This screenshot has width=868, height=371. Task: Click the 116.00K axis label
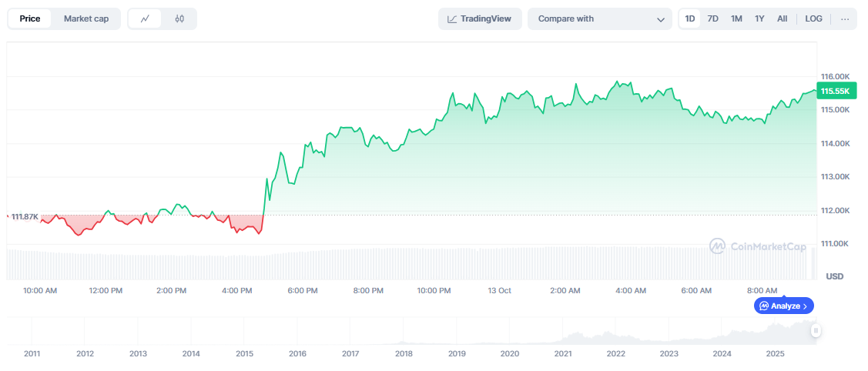pyautogui.click(x=835, y=76)
